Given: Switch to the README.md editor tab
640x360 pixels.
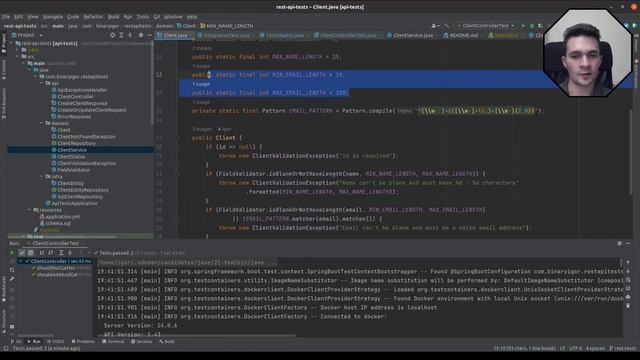Looking at the screenshot, I should 464,35.
